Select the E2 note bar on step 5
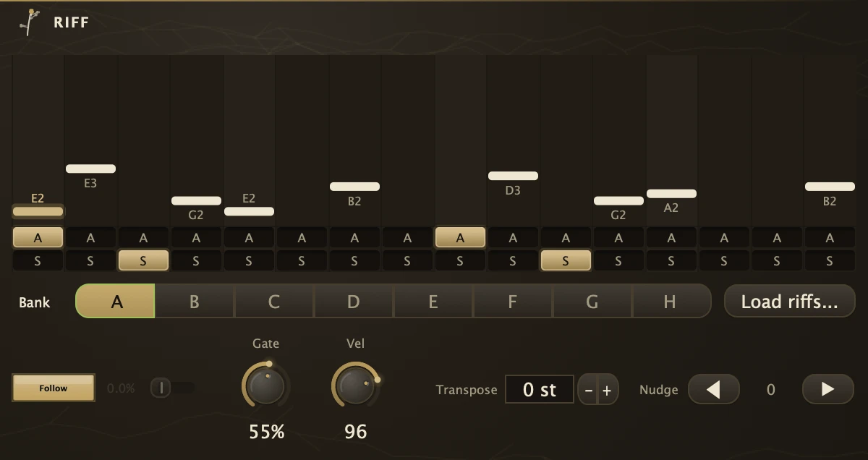Viewport: 868px width, 460px height. coord(249,211)
